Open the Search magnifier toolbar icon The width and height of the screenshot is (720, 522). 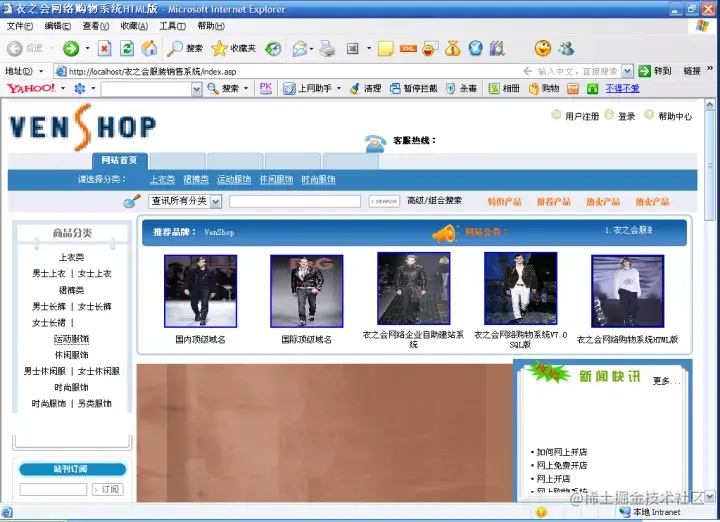(174, 48)
